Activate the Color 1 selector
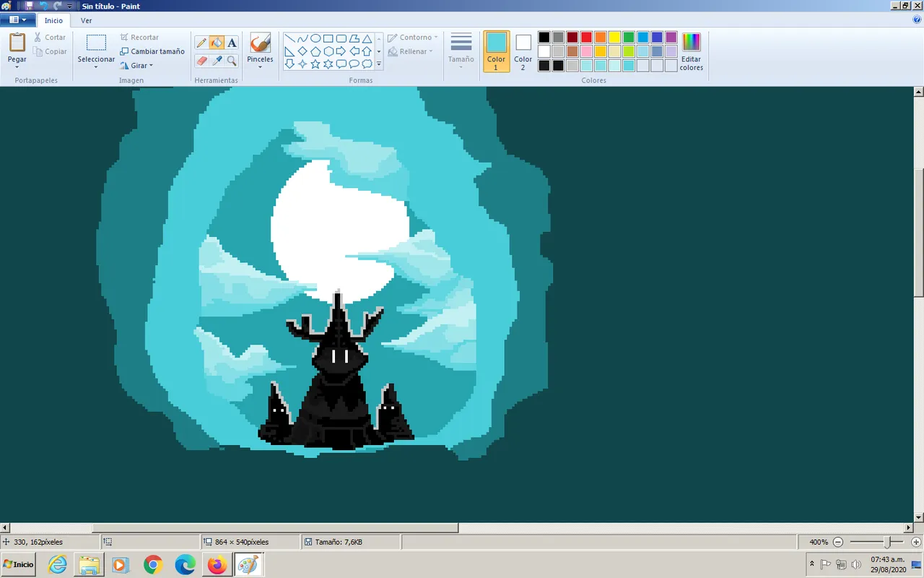 [496, 51]
